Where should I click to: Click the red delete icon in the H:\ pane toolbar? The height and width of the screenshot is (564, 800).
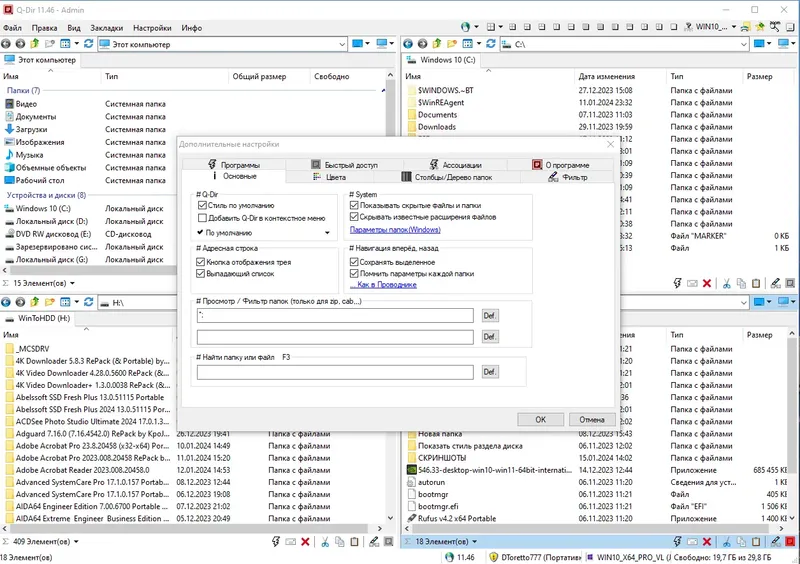coord(305,542)
